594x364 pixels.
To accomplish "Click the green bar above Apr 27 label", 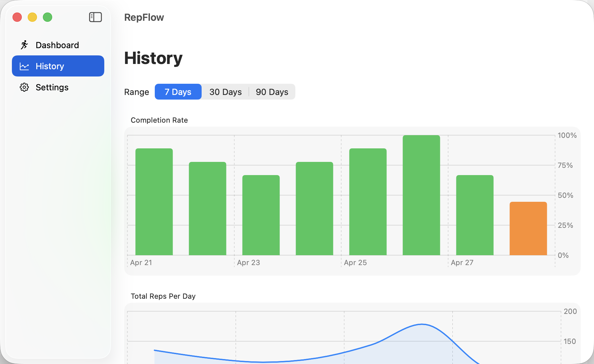I will tap(475, 215).
